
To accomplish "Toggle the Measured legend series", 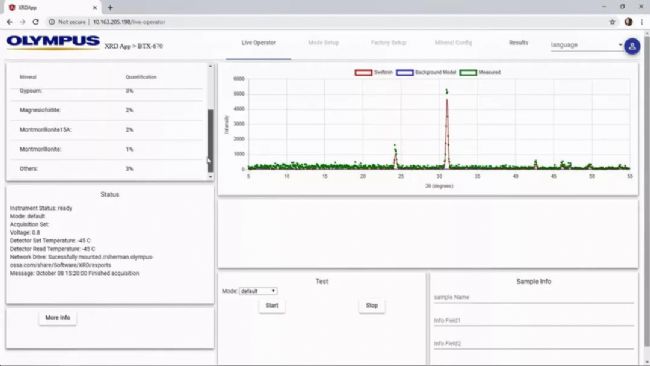I will (480, 72).
